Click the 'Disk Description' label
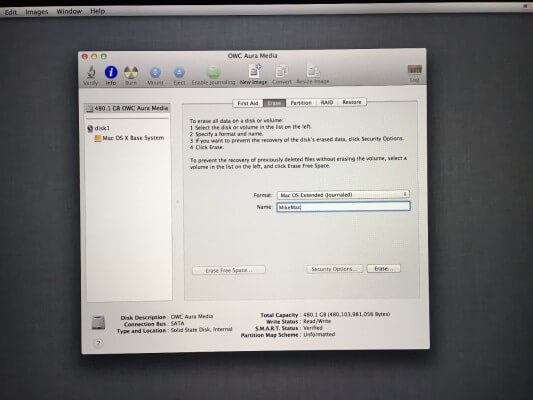The height and width of the screenshot is (400, 533). [x=143, y=317]
